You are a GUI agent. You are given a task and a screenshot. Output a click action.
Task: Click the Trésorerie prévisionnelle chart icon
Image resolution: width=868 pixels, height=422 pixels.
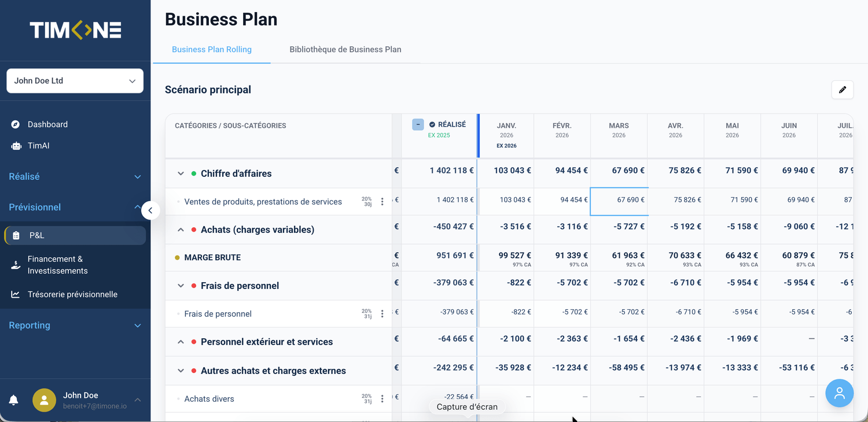pos(16,294)
